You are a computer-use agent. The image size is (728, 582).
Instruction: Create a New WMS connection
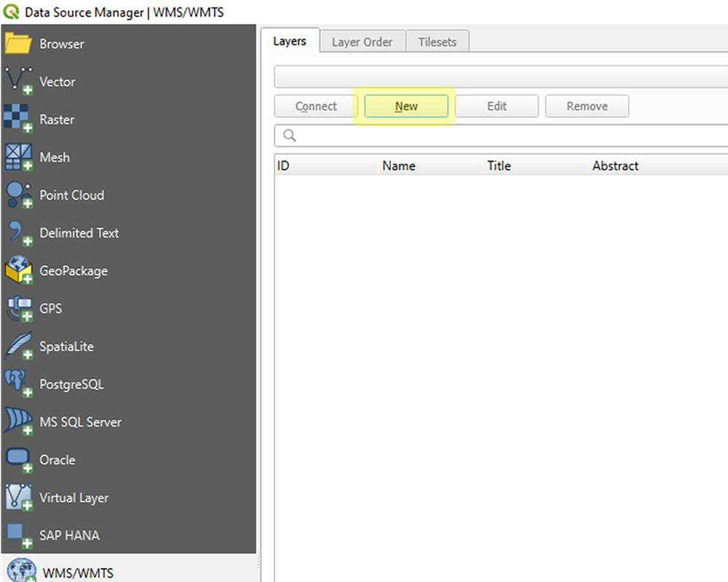coord(405,105)
